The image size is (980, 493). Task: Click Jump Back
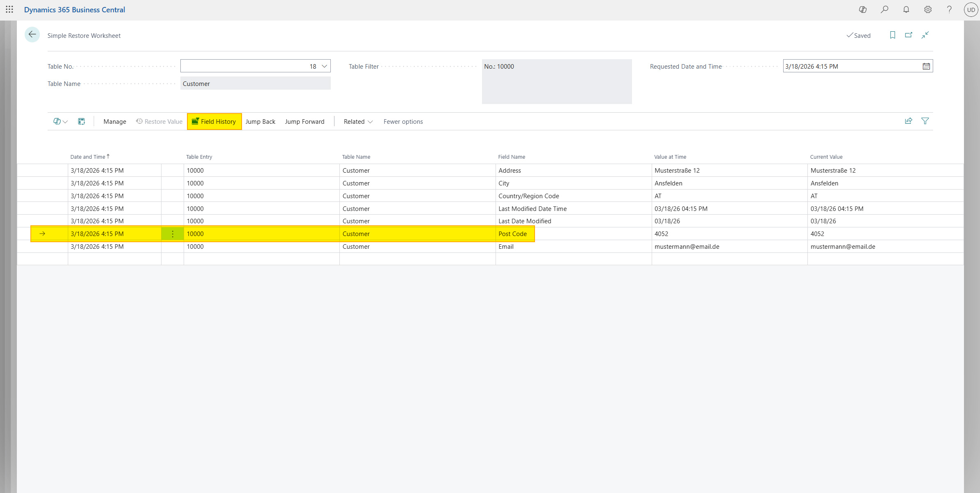pyautogui.click(x=260, y=122)
